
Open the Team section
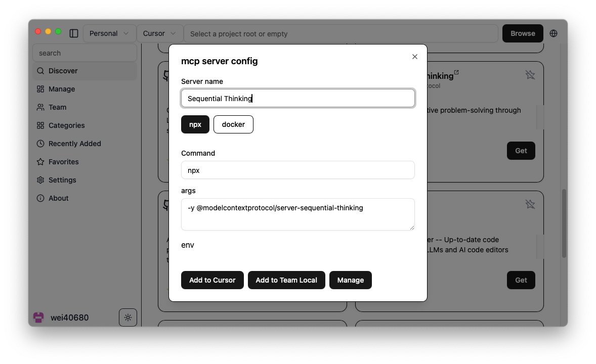(85, 107)
